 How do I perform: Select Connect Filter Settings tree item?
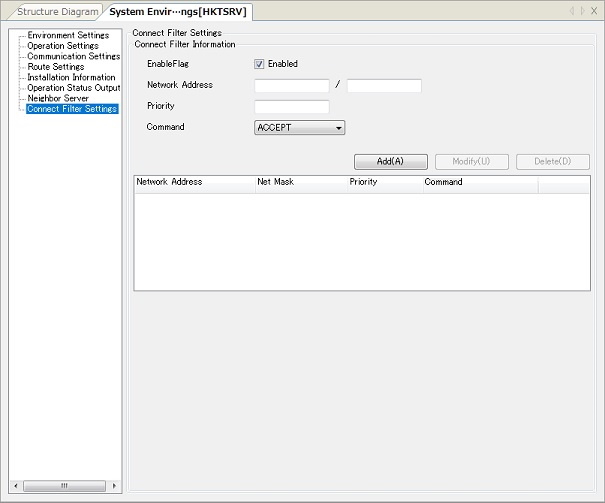coord(72,109)
